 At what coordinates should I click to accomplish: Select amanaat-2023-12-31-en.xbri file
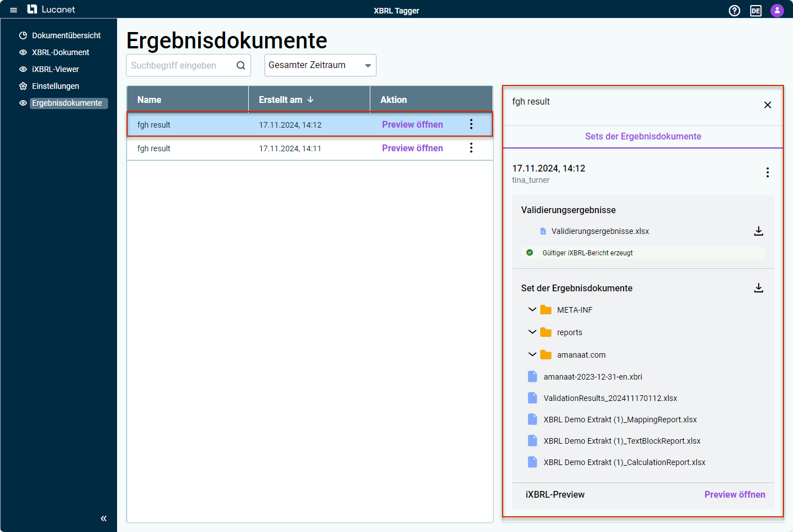pyautogui.click(x=593, y=377)
